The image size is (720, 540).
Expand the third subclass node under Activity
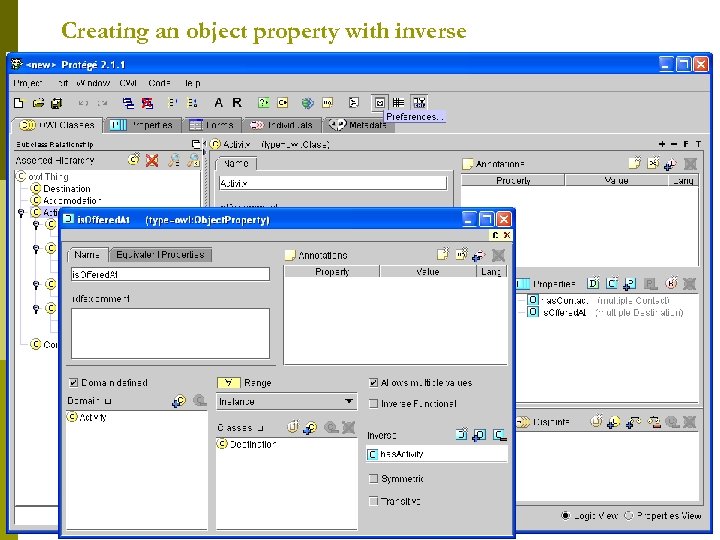click(x=36, y=285)
